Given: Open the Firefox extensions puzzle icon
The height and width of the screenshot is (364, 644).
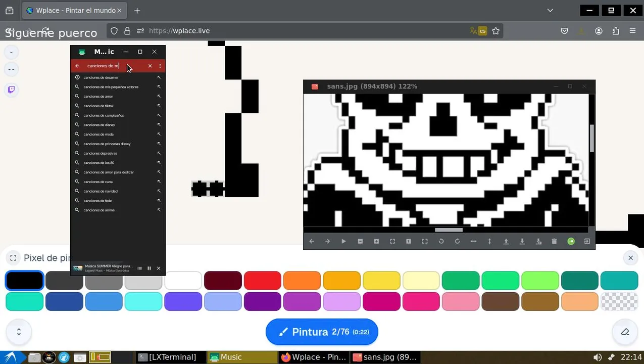Looking at the screenshot, I should (x=615, y=31).
